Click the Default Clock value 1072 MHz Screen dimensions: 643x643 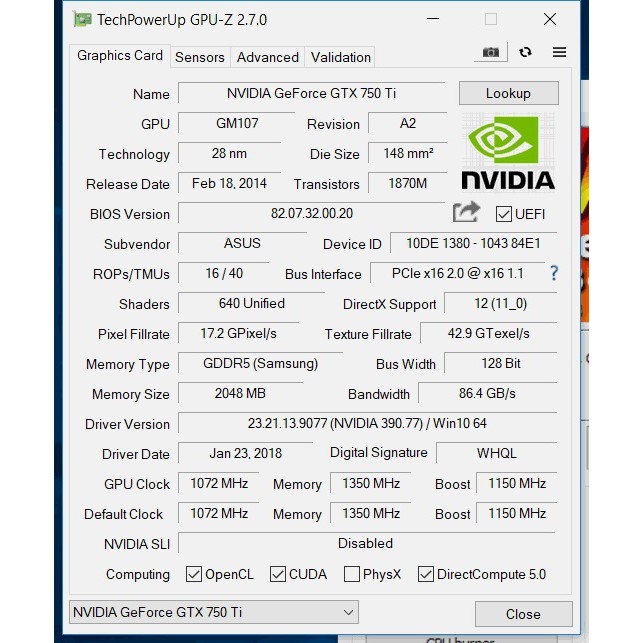(x=219, y=513)
